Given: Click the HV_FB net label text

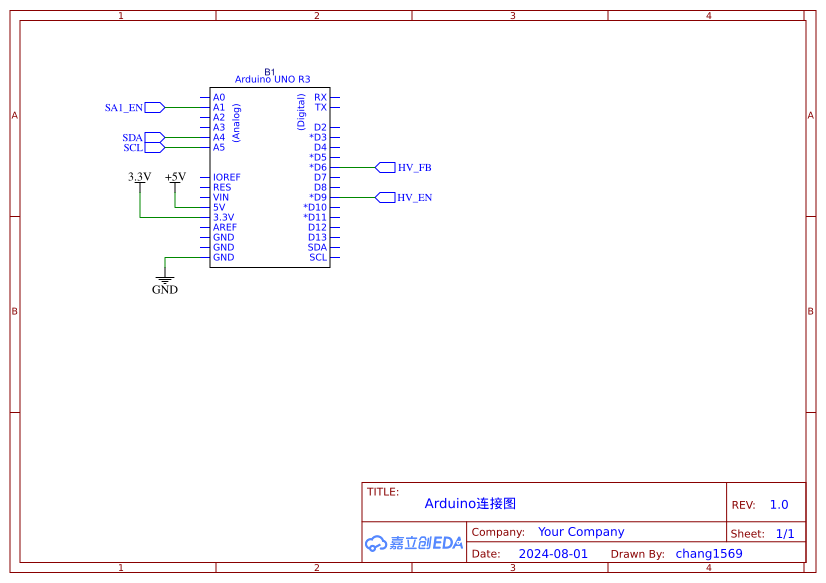Looking at the screenshot, I should click(415, 168).
